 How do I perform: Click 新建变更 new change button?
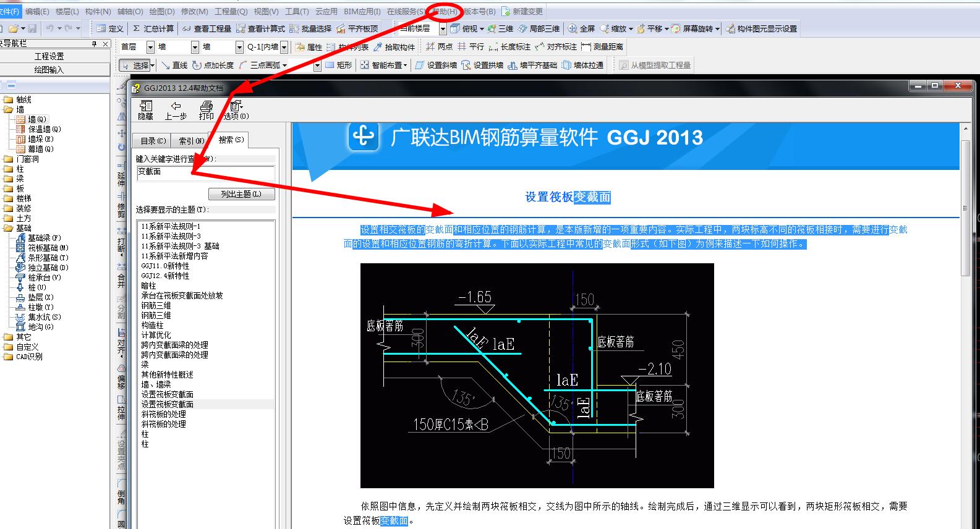pos(522,11)
